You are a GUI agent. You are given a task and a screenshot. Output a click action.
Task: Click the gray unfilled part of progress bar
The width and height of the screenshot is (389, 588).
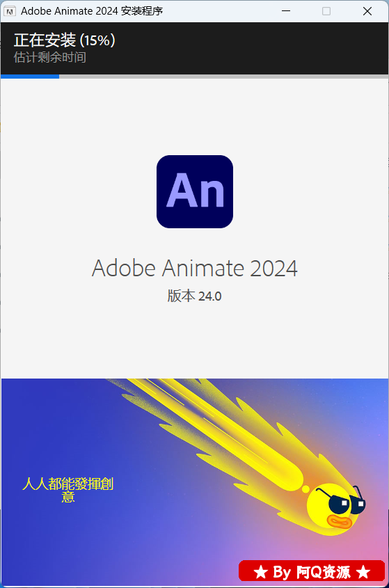pyautogui.click(x=223, y=77)
